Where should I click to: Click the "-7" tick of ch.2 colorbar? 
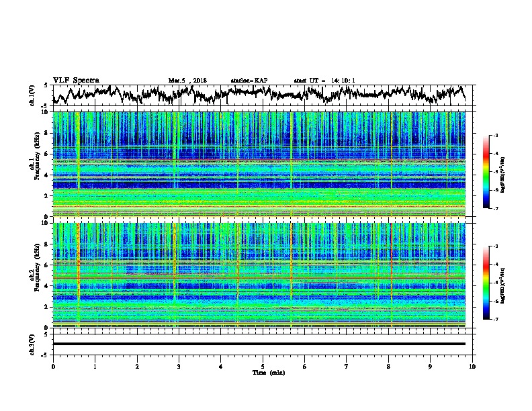coord(496,320)
